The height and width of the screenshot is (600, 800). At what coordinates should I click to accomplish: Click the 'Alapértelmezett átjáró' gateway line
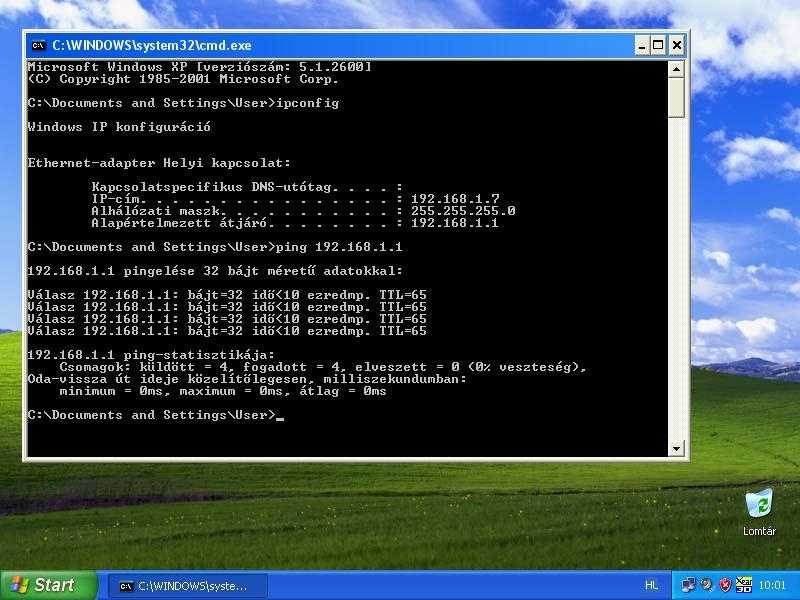[x=294, y=223]
